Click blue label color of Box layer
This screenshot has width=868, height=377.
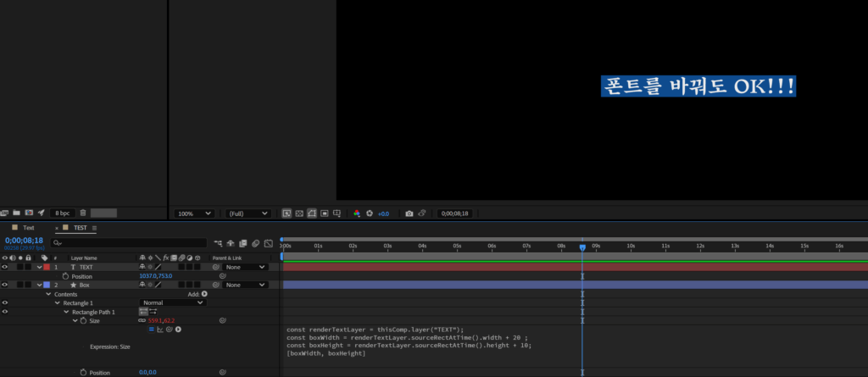pyautogui.click(x=47, y=285)
